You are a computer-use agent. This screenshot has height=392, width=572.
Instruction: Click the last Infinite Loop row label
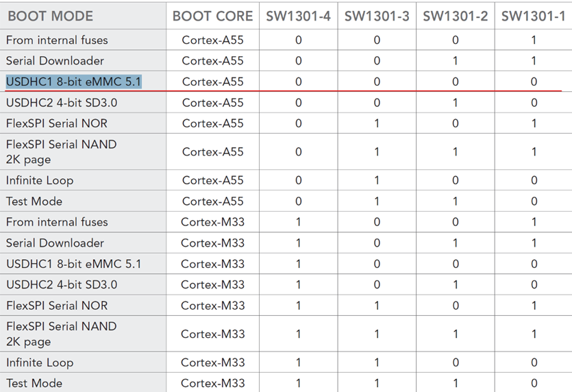(40, 363)
